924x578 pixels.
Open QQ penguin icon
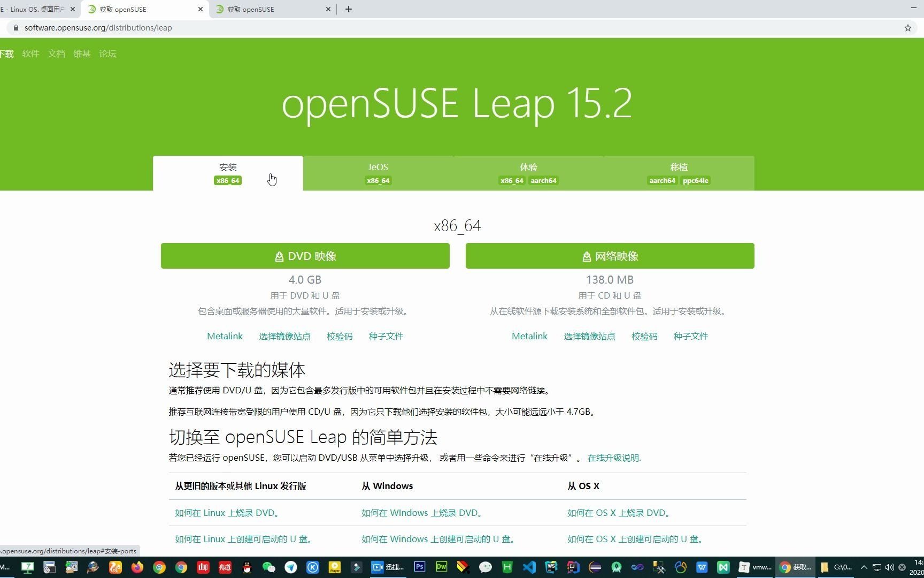(x=247, y=567)
